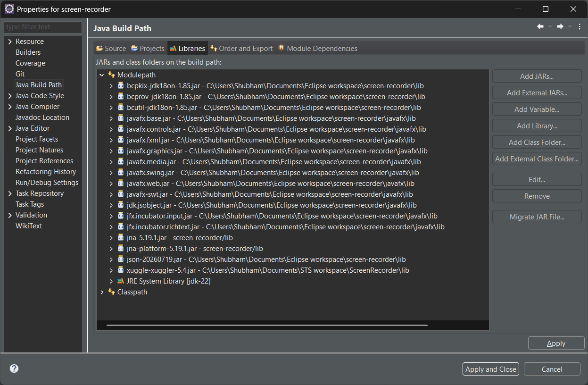This screenshot has width=588, height=385.
Task: Expand the Task Repository category
Action: [10, 194]
